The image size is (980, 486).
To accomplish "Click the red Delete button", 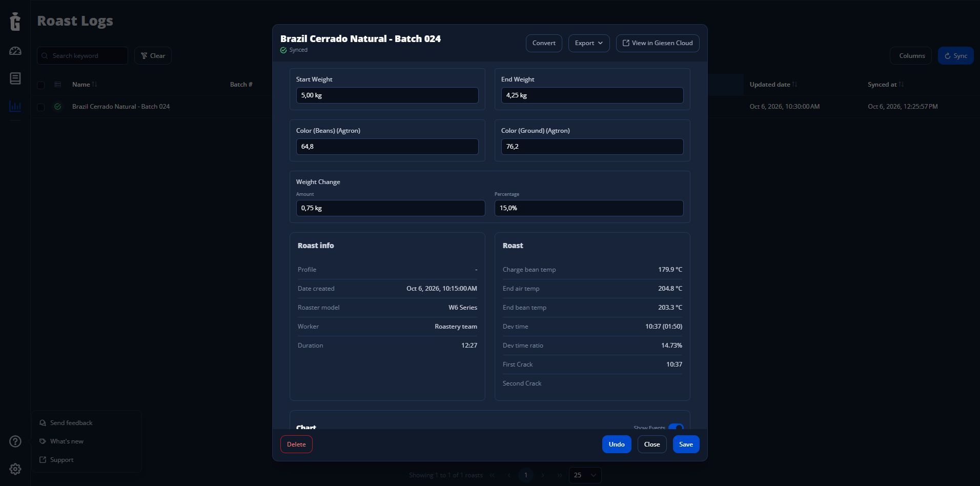I will pos(296,444).
